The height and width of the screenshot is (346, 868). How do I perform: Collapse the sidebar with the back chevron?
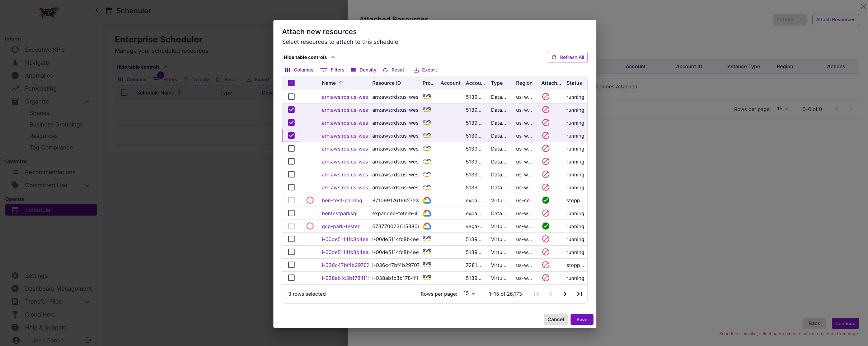pyautogui.click(x=97, y=10)
